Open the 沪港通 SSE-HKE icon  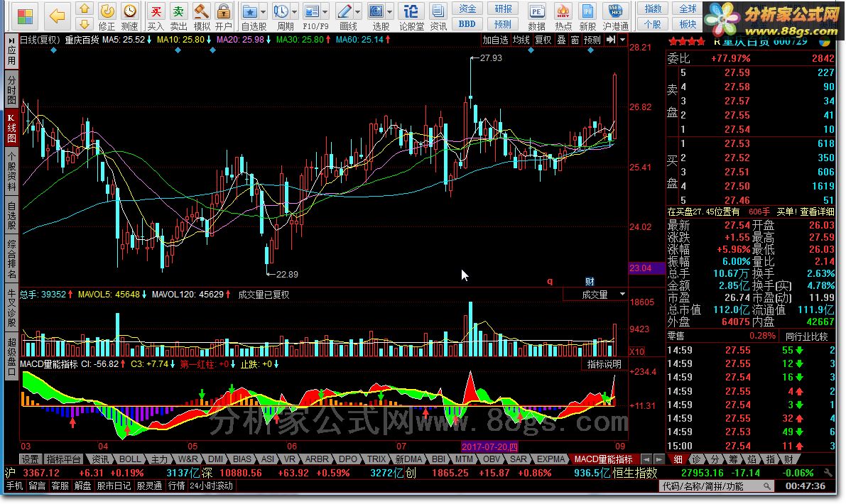pos(615,17)
